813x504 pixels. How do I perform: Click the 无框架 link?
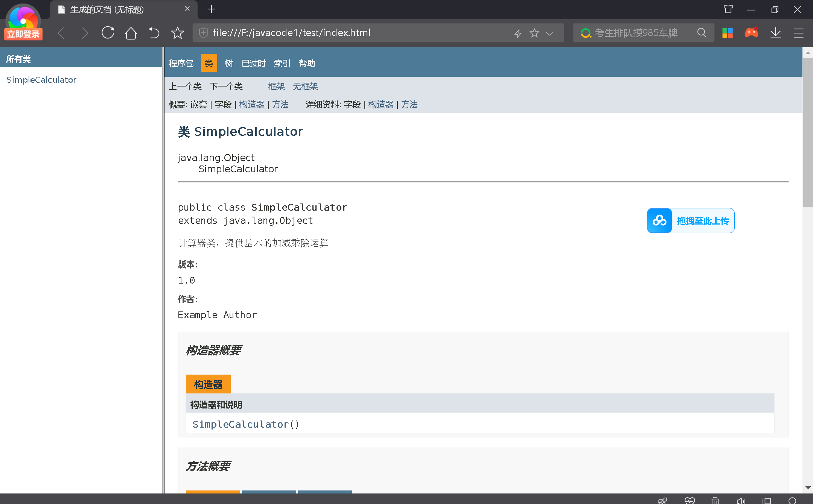[305, 87]
